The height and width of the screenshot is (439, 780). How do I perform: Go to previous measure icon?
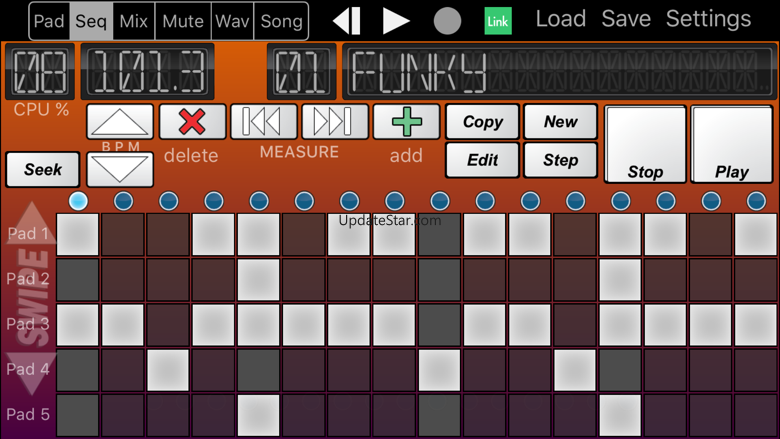(264, 121)
